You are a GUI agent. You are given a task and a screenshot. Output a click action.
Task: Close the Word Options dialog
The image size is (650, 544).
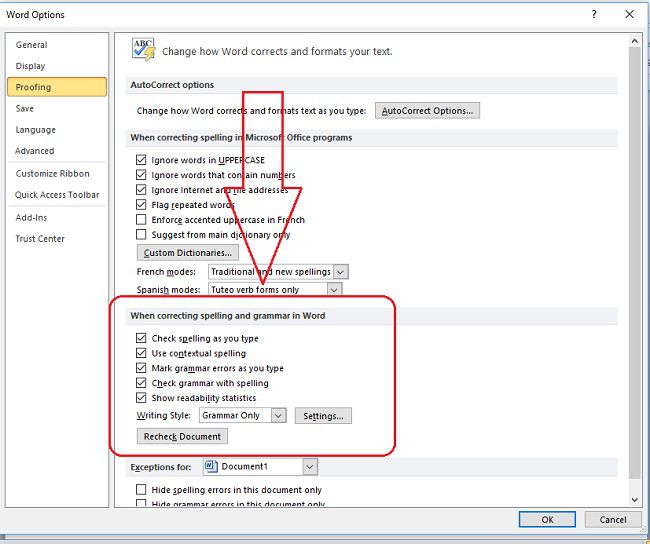(x=629, y=15)
